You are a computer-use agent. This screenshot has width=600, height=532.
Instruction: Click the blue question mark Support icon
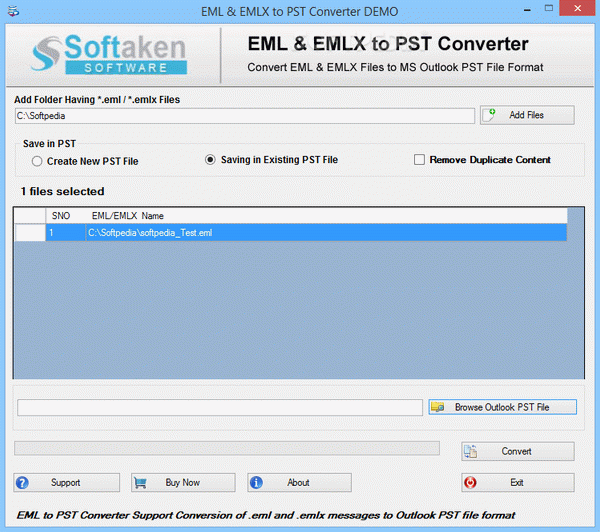(x=22, y=483)
